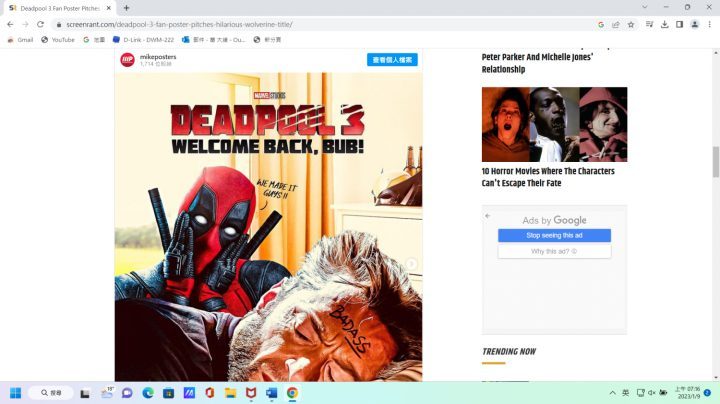Open the Deadpool 3 fan poster image
Screen dimensions: 720x404
268,227
